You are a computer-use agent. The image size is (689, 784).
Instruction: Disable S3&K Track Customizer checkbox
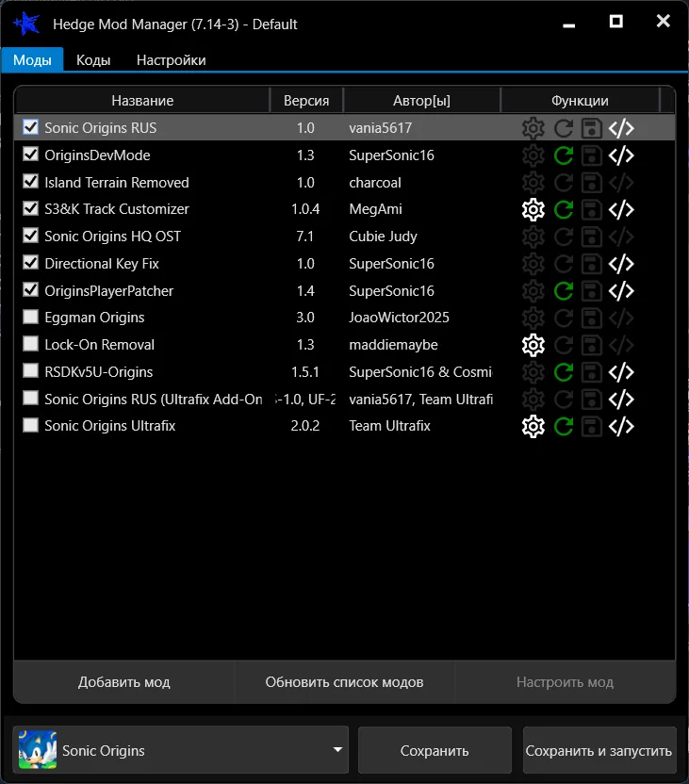30,208
